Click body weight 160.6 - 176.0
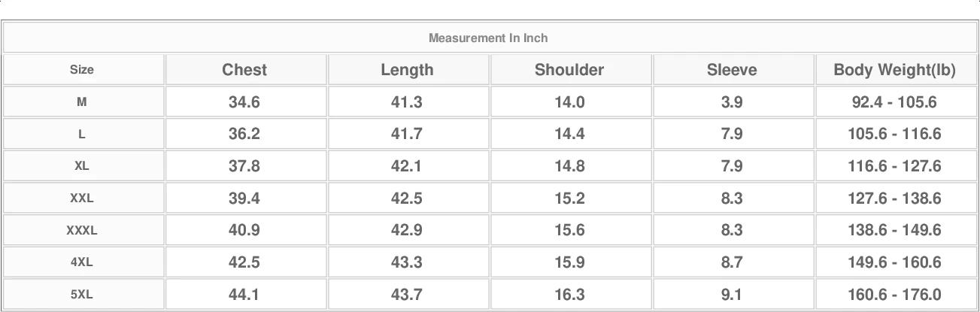Screen dimensions: 980x312 click(x=894, y=295)
